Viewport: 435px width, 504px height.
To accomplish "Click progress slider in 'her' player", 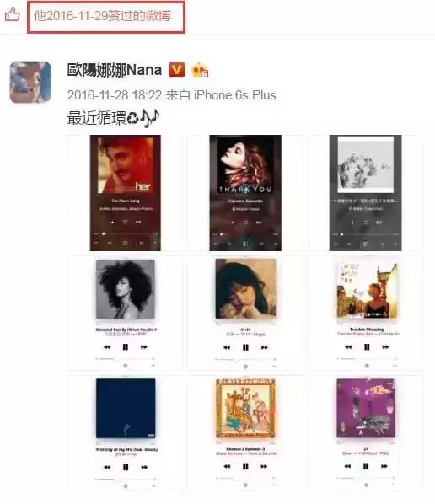I will click(x=126, y=233).
